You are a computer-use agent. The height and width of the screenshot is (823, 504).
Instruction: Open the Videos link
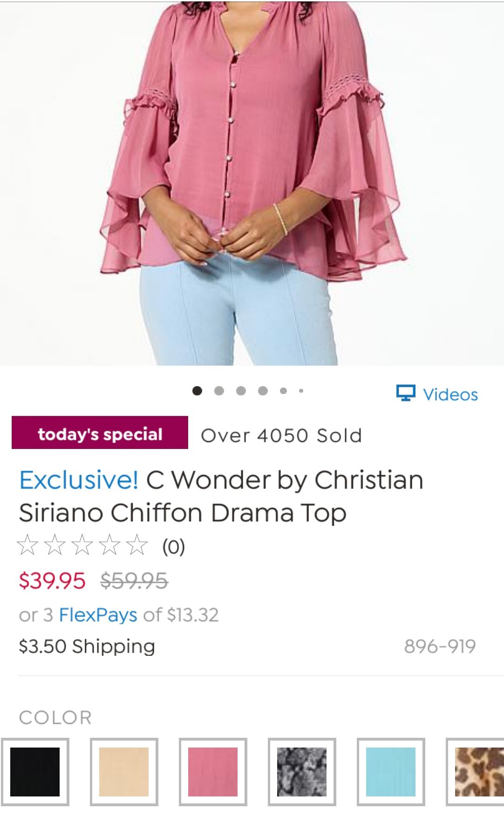point(449,394)
